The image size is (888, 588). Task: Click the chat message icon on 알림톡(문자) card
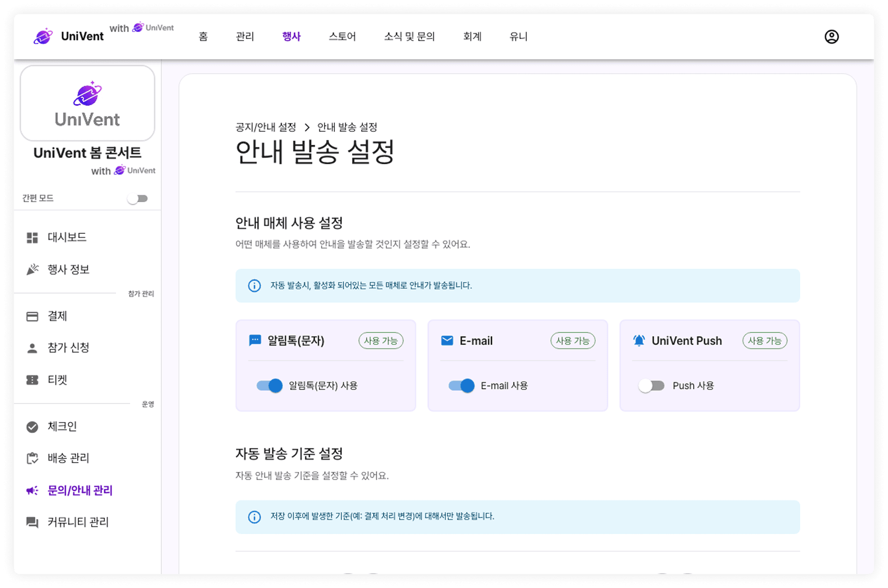coord(255,341)
